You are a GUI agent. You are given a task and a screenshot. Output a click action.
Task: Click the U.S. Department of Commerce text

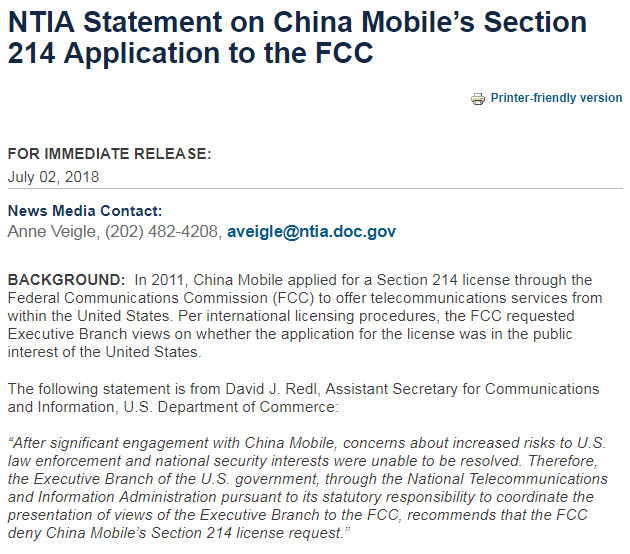click(x=231, y=407)
